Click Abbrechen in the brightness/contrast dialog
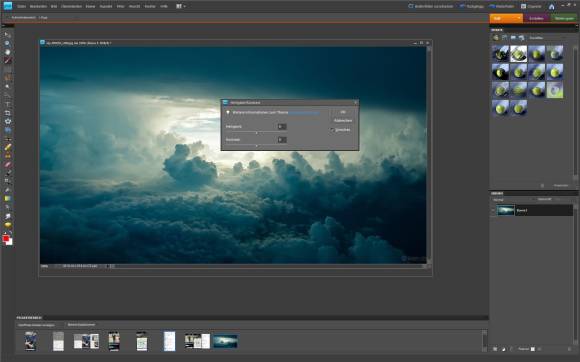Image resolution: width=580 pixels, height=362 pixels. tap(343, 121)
